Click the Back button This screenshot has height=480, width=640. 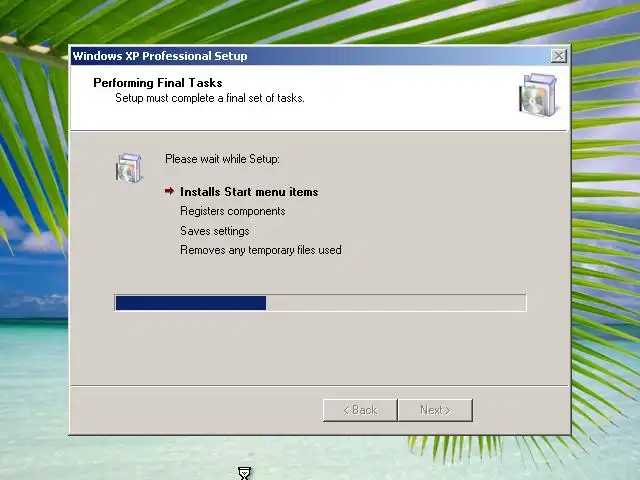click(x=360, y=410)
